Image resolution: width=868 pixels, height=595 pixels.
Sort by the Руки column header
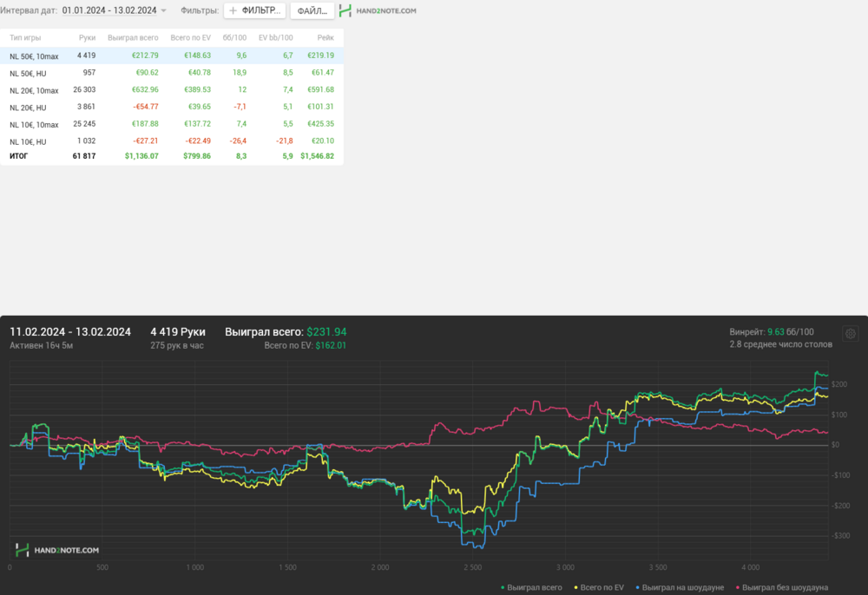point(87,37)
